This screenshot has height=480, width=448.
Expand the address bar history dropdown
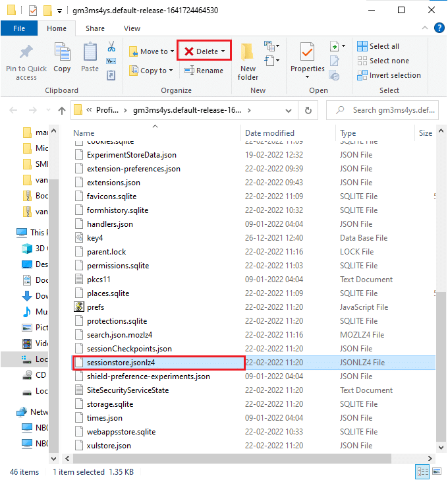tap(288, 111)
